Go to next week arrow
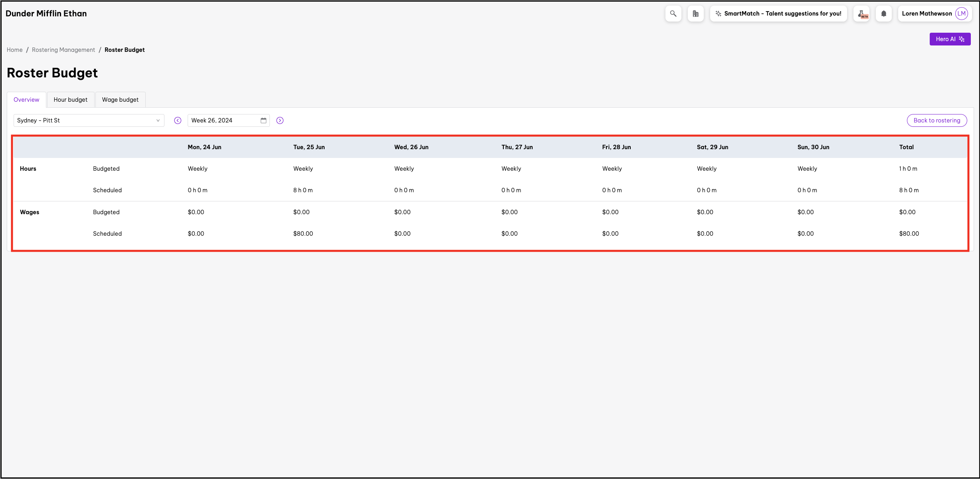This screenshot has width=980, height=479. (x=280, y=120)
